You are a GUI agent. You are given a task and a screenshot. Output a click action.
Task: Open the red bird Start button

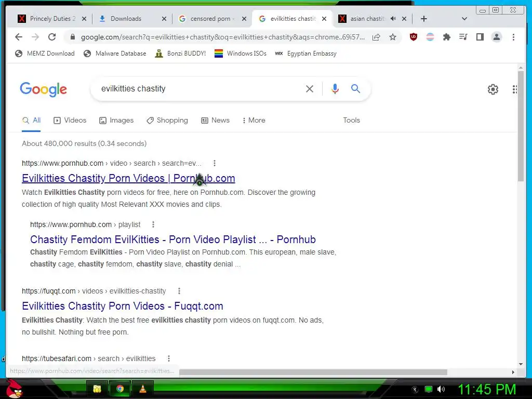(14, 389)
